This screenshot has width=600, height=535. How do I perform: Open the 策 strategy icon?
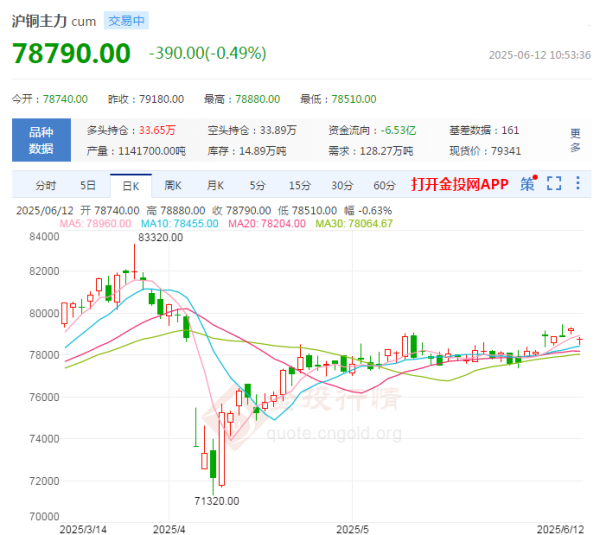click(527, 184)
